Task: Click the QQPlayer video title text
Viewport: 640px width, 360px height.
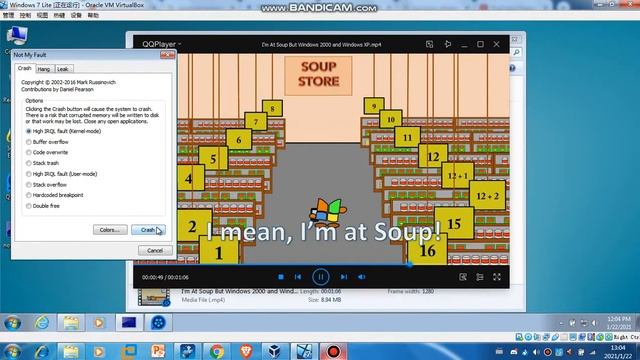Action: (321, 44)
